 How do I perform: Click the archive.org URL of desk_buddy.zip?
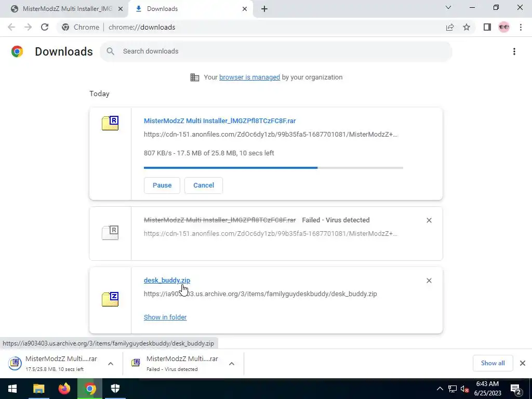(x=260, y=294)
